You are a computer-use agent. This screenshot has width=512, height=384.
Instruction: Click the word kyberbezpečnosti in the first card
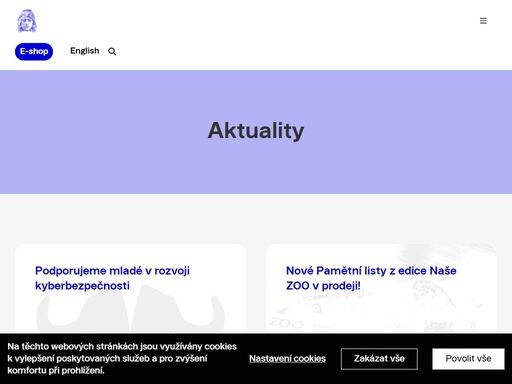pyautogui.click(x=82, y=286)
